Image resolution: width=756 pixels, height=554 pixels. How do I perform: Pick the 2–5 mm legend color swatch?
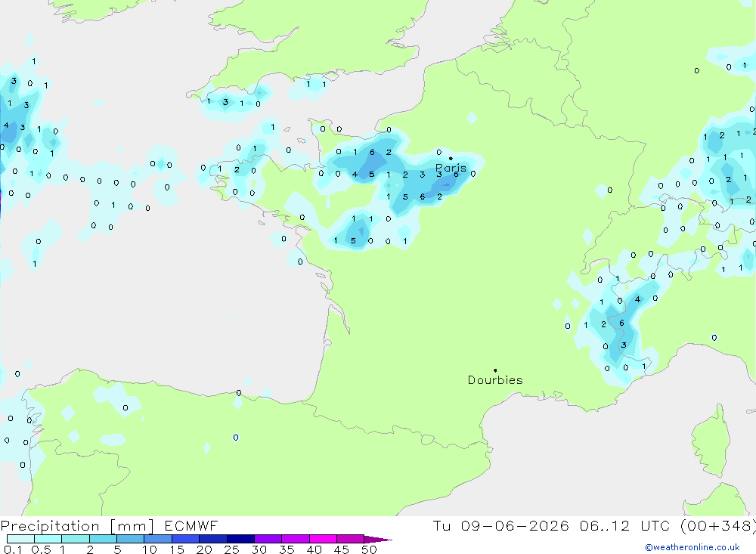point(103,539)
